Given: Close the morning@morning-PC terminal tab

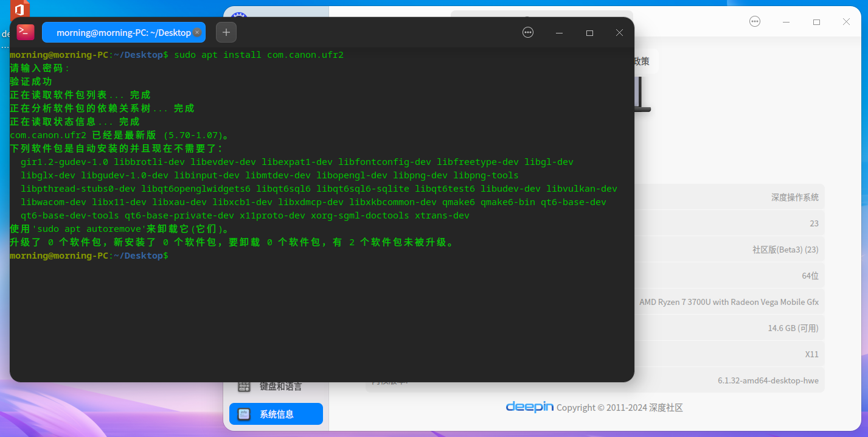Looking at the screenshot, I should tap(197, 32).
